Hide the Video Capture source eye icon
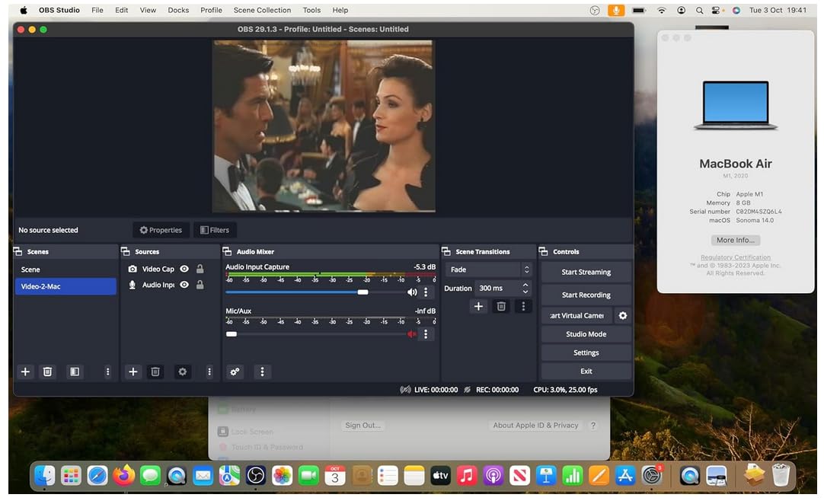The height and width of the screenshot is (504, 824). point(184,269)
